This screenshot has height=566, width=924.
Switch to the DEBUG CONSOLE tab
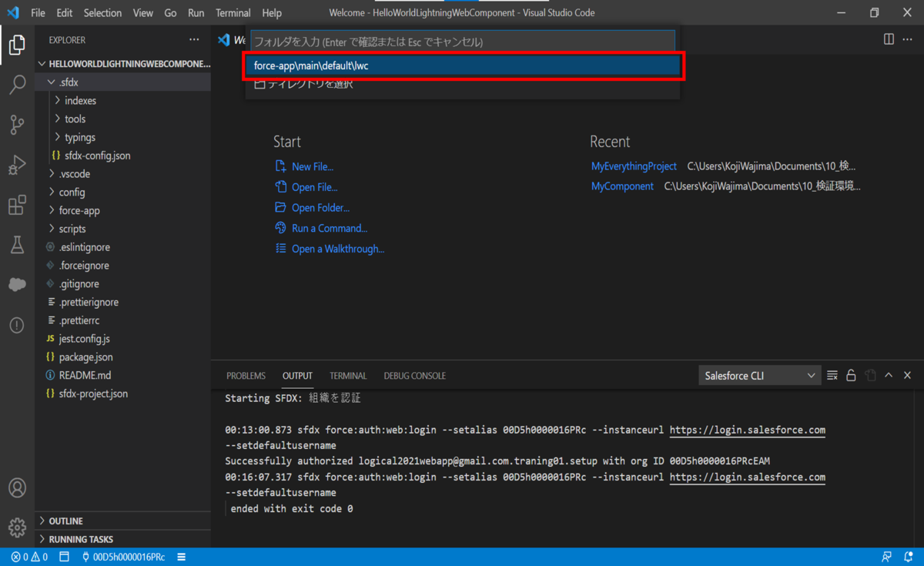tap(414, 376)
